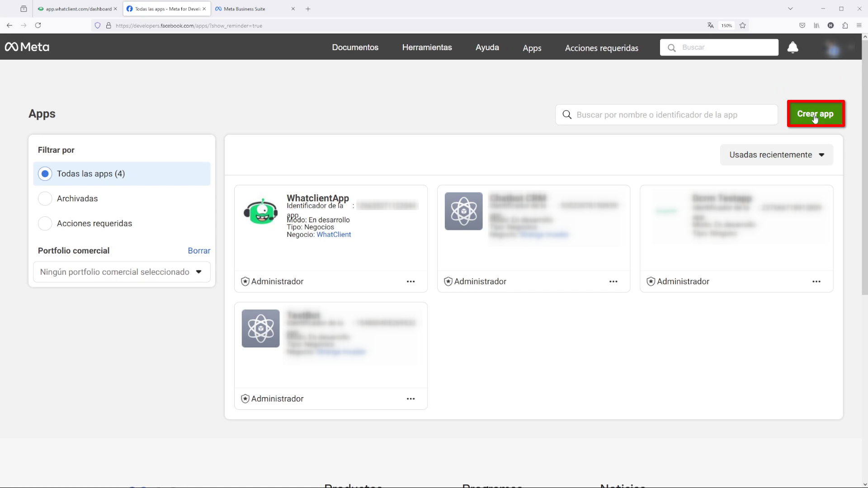This screenshot has width=868, height=488.
Task: Open Acciones requeridas in the header navigation
Action: [x=601, y=48]
